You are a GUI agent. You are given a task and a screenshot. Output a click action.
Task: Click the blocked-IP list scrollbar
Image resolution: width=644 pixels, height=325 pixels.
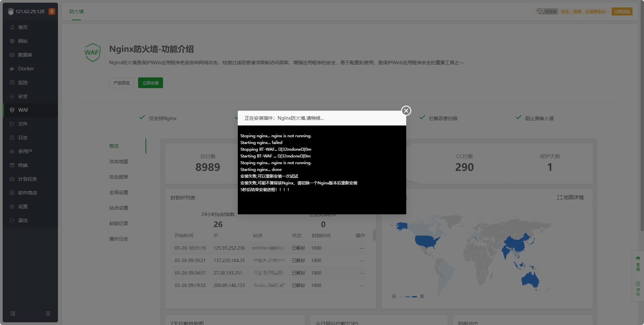click(374, 235)
